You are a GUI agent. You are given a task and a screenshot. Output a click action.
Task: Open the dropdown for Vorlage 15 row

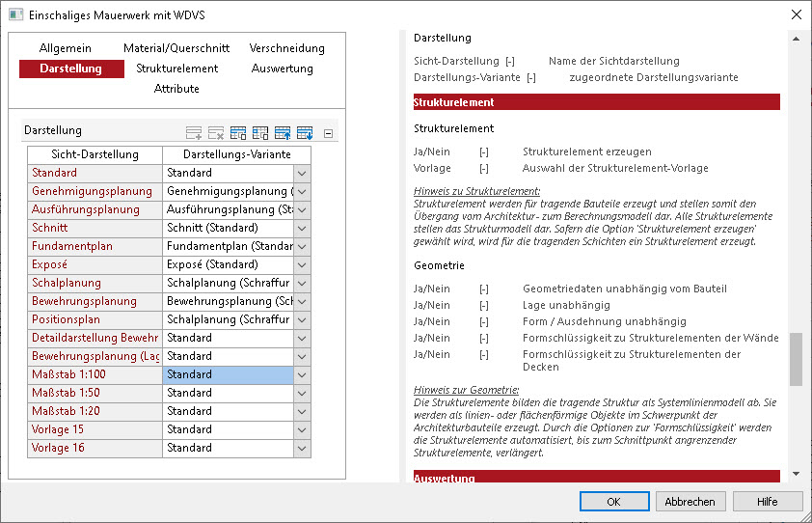(302, 429)
